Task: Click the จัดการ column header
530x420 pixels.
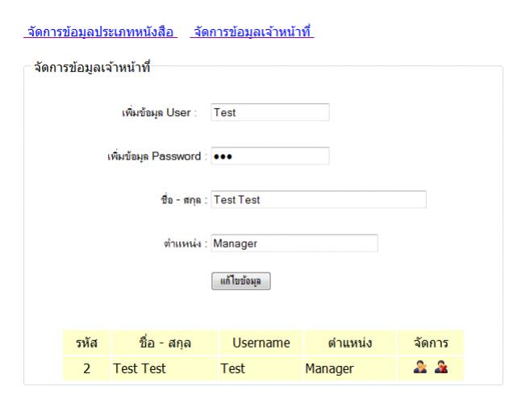Action: pos(432,343)
